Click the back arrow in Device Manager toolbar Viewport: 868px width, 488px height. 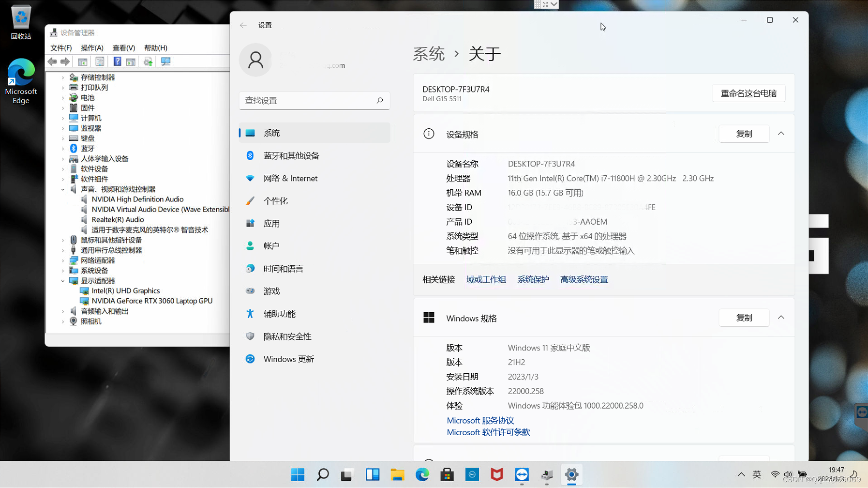[52, 61]
